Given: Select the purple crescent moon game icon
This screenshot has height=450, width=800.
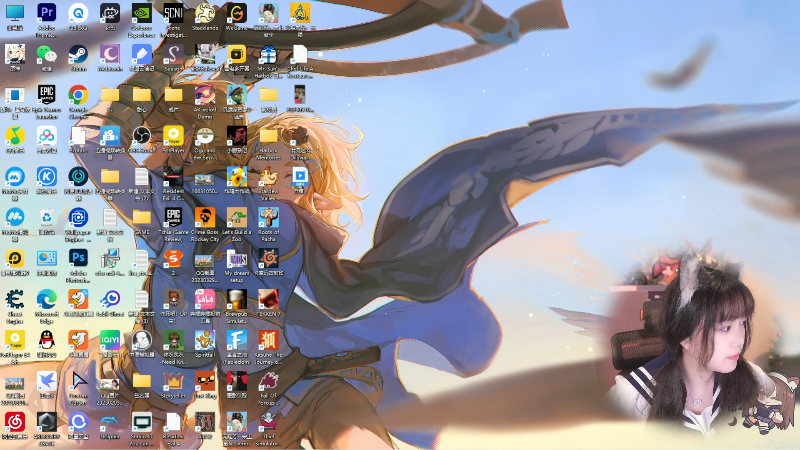Looking at the screenshot, I should [x=110, y=54].
